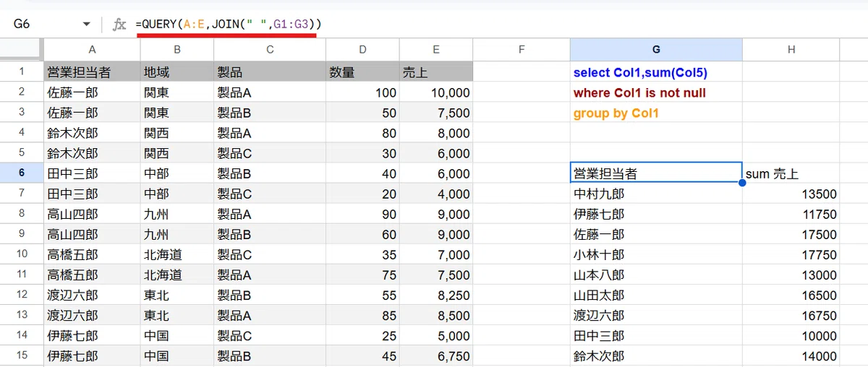868x367 pixels.
Task: Click sales value 10,000
Action: coord(436,92)
